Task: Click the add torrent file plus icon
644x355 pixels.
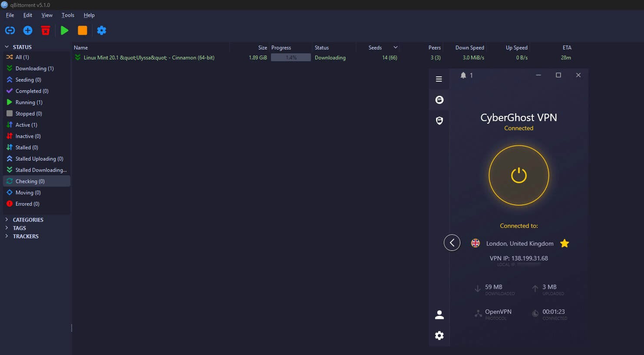Action: (x=27, y=30)
